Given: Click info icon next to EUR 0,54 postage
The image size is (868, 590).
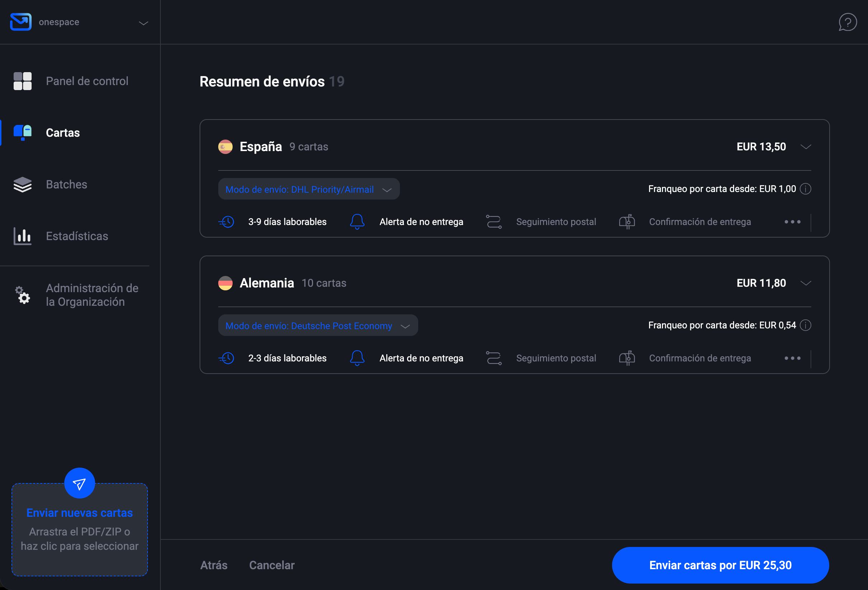Looking at the screenshot, I should pos(806,325).
